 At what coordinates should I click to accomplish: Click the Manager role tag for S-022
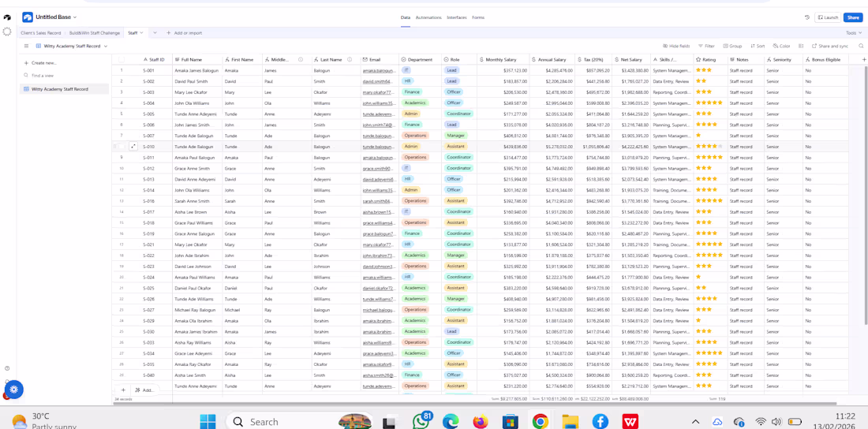pos(455,256)
